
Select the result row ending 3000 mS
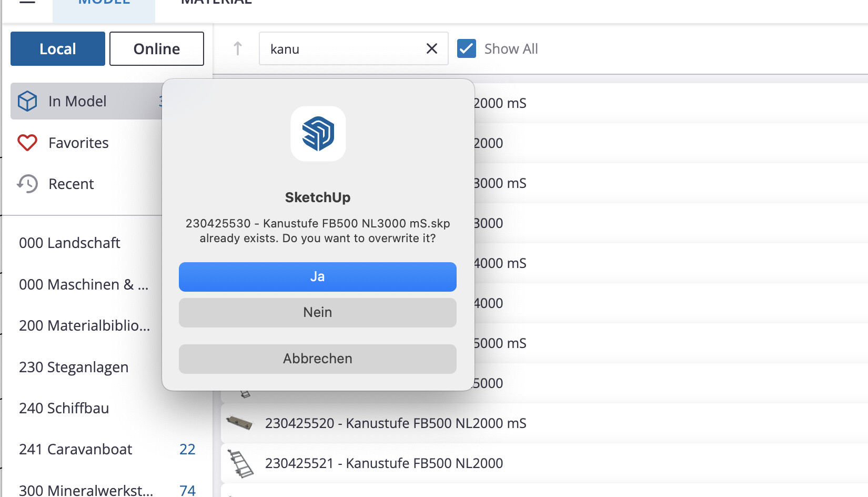tap(671, 183)
